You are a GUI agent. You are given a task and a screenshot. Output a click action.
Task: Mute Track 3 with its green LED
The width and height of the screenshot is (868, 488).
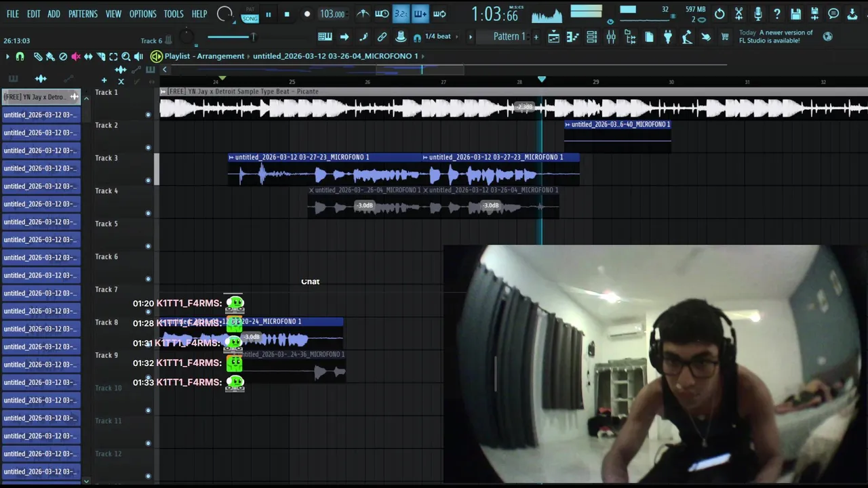[x=148, y=180]
